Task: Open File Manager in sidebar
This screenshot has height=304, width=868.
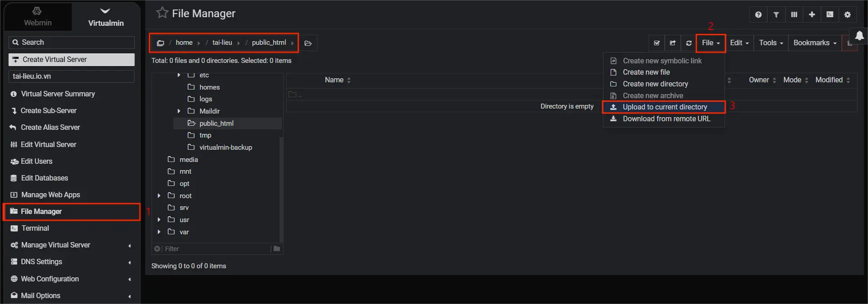Action: tap(72, 212)
